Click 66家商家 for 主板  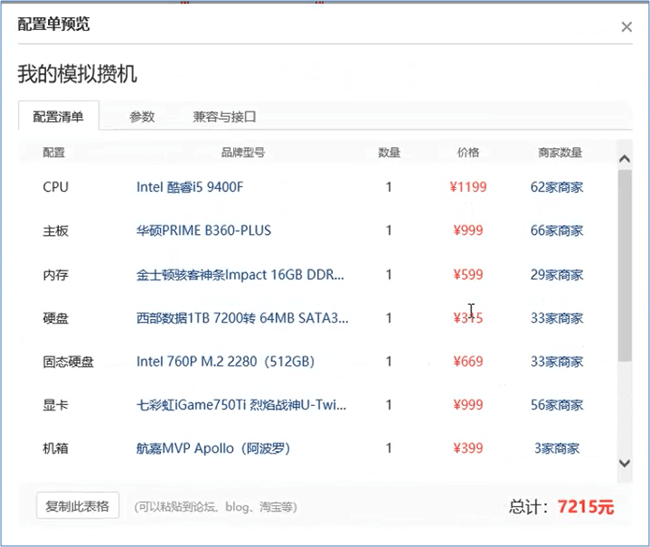tap(557, 230)
